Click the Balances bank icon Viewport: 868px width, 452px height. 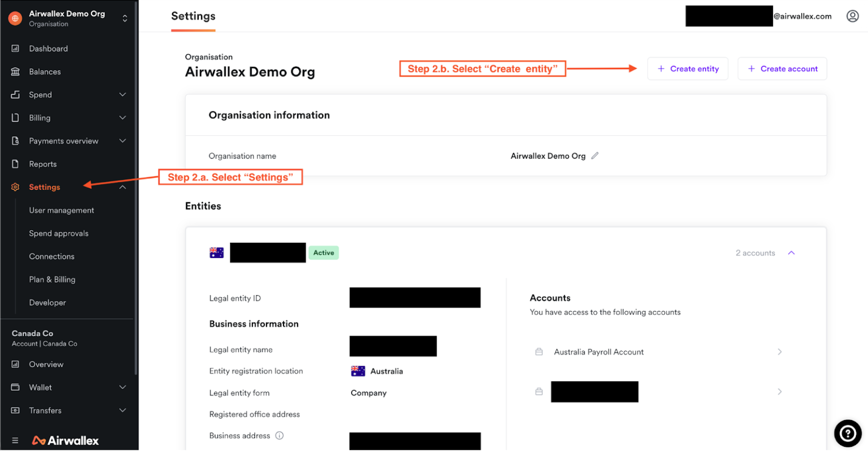(15, 72)
